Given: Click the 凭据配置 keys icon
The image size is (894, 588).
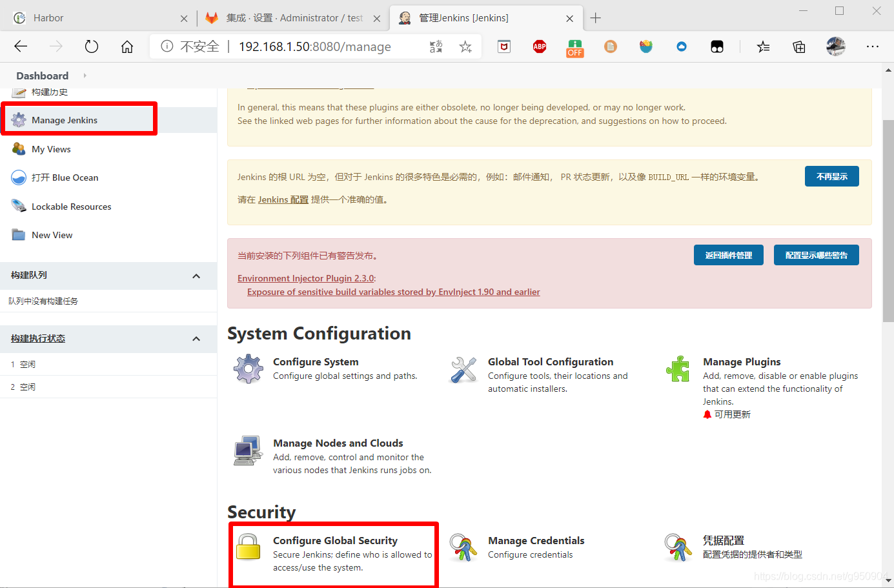Looking at the screenshot, I should pyautogui.click(x=678, y=547).
